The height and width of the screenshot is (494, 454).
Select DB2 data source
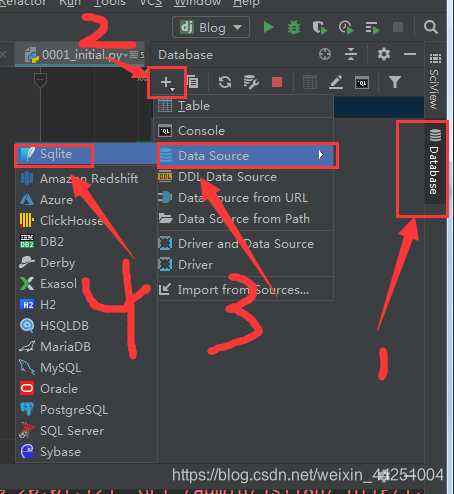point(86,241)
